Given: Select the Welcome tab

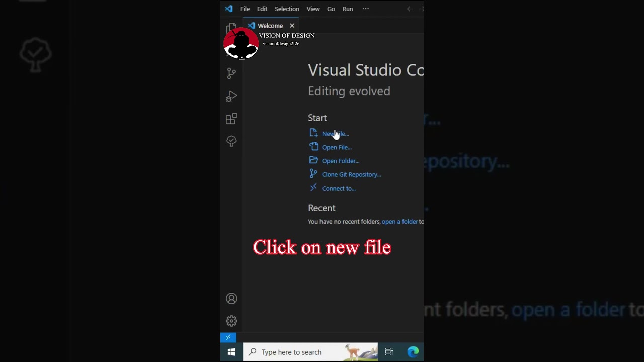Looking at the screenshot, I should [x=270, y=26].
